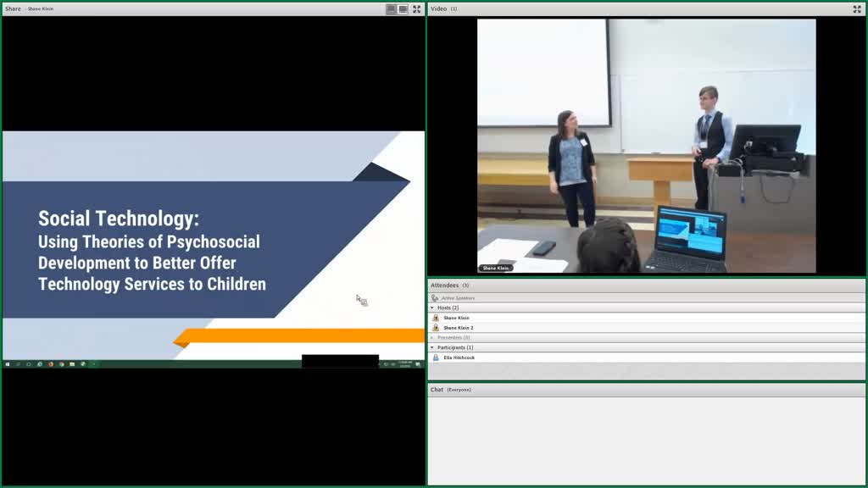Screen dimensions: 868x488
Task: Click the file explorer icon in shared taskbar
Action: 72,364
